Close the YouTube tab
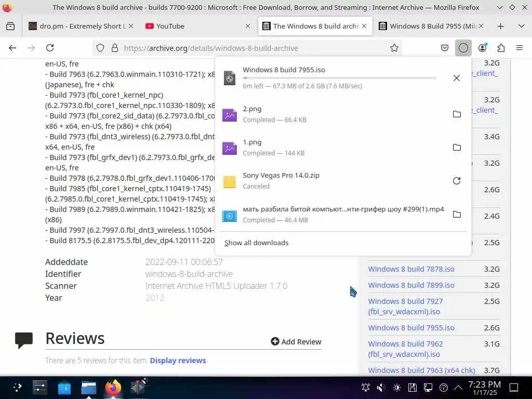Screen dimensions: 532x399 (x=248, y=26)
